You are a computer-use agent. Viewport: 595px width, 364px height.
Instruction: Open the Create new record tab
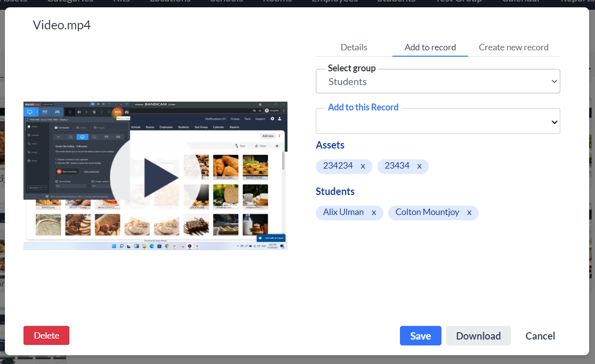tap(514, 47)
